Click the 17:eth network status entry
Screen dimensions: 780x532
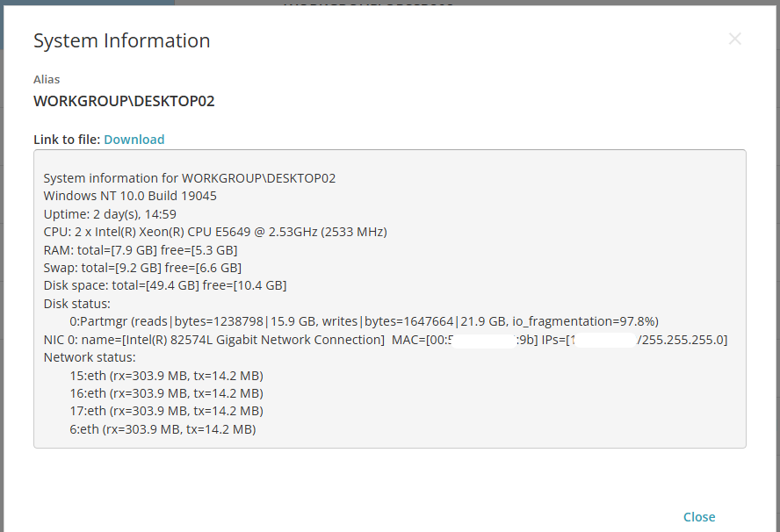166,411
